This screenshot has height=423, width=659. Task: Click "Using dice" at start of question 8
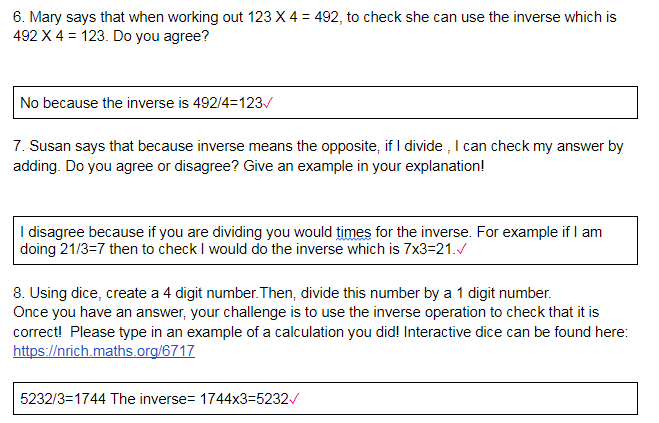(65, 293)
